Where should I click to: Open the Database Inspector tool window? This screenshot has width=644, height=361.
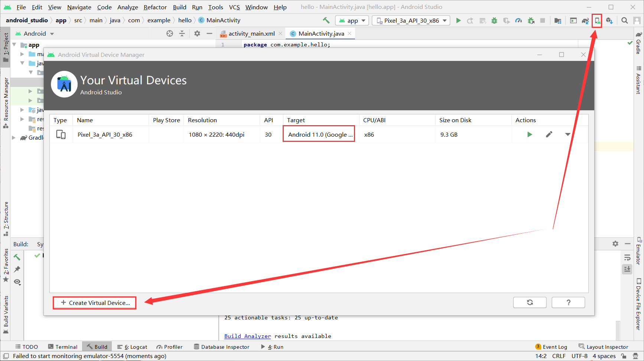tap(222, 347)
